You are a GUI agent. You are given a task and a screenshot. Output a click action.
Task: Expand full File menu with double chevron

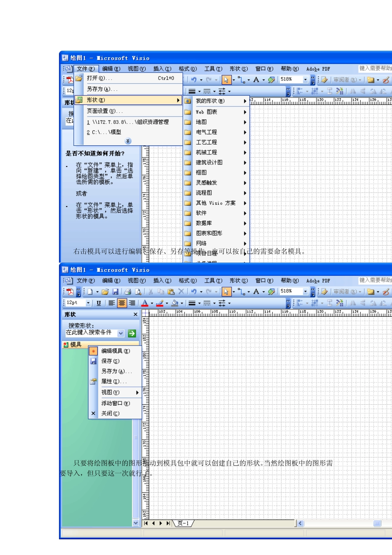(128, 141)
